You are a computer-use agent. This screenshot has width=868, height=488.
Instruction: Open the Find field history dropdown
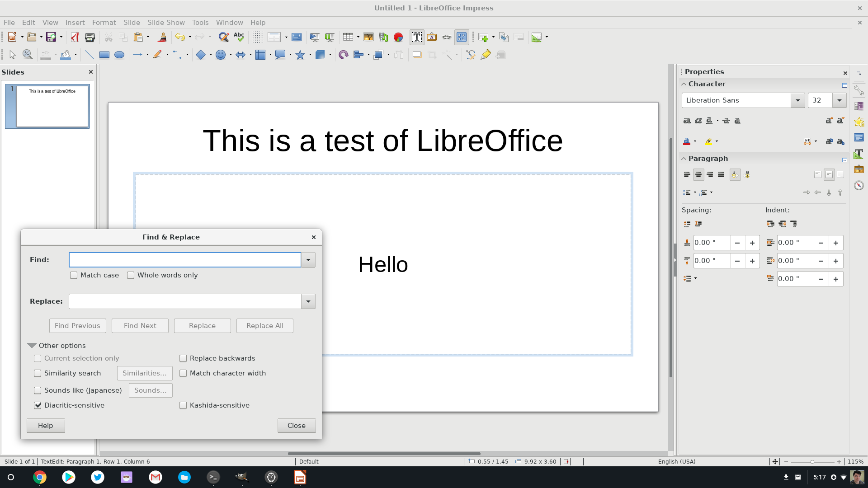coord(308,260)
